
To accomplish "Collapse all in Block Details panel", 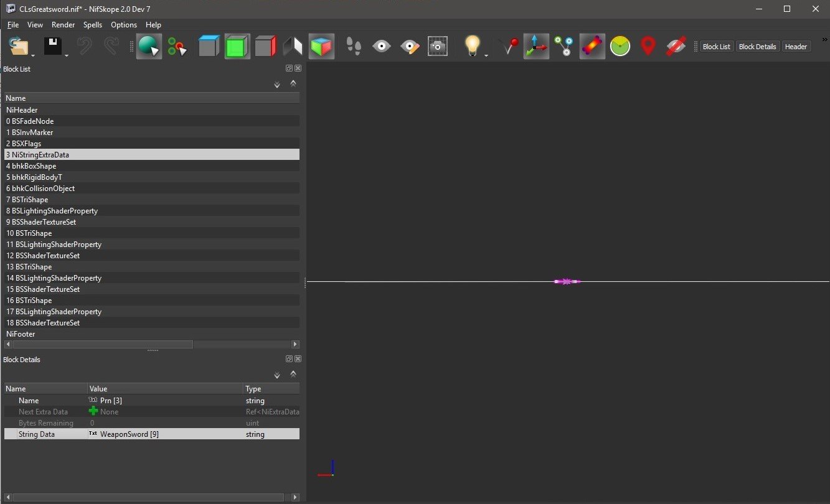I will pos(293,373).
